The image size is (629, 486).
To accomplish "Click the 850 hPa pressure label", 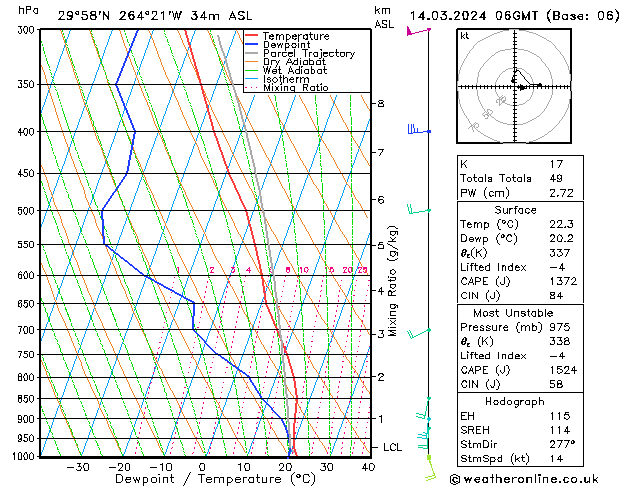I will 28,399.
